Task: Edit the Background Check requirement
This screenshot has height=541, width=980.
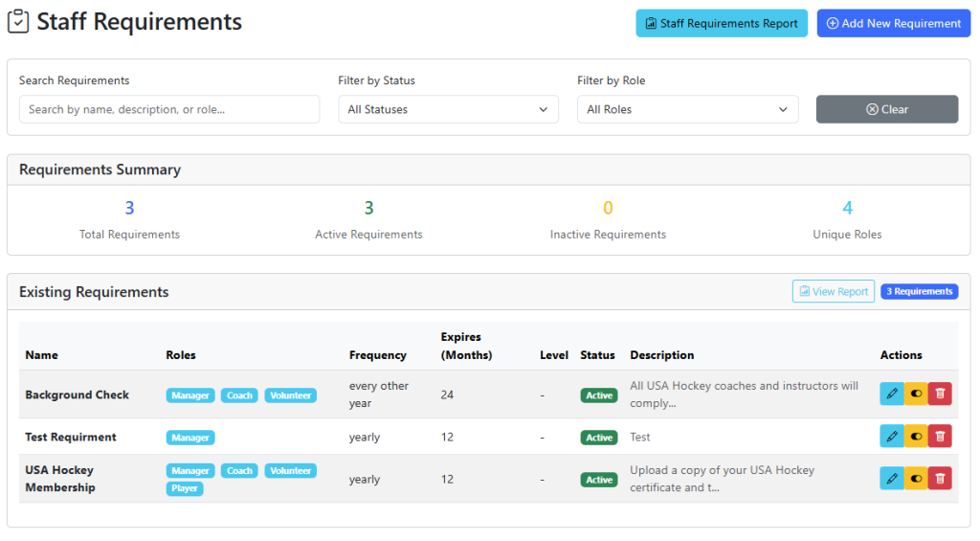Action: (891, 394)
